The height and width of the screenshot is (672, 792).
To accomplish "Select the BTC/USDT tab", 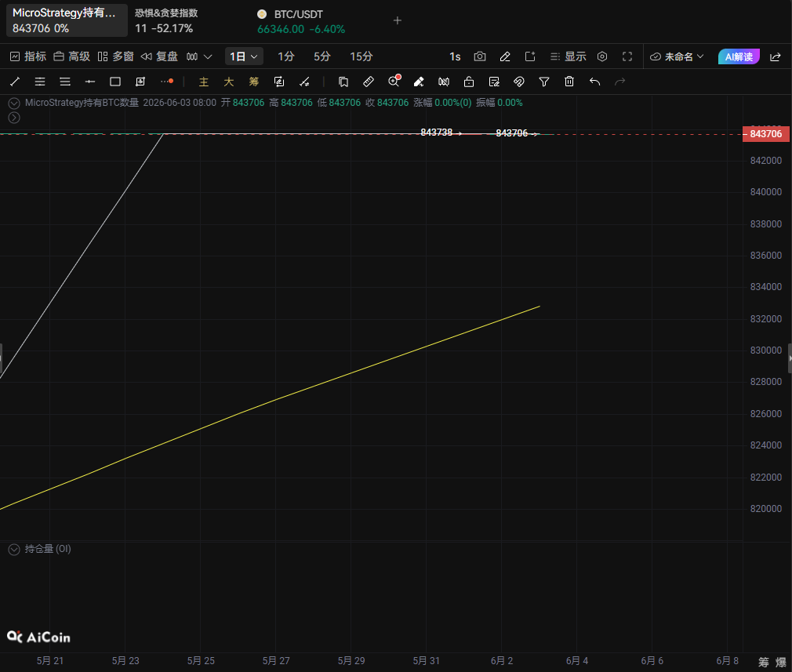I will tap(301, 22).
